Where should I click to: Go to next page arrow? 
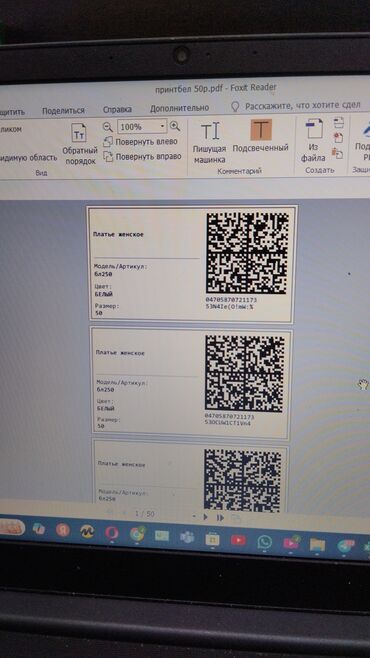coord(206,517)
